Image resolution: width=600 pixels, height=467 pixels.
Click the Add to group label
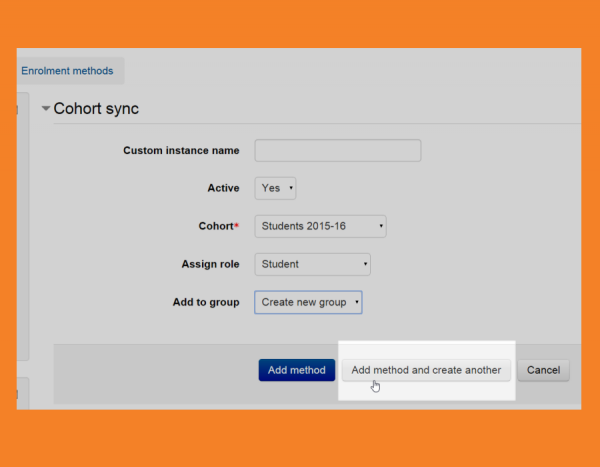(x=206, y=302)
